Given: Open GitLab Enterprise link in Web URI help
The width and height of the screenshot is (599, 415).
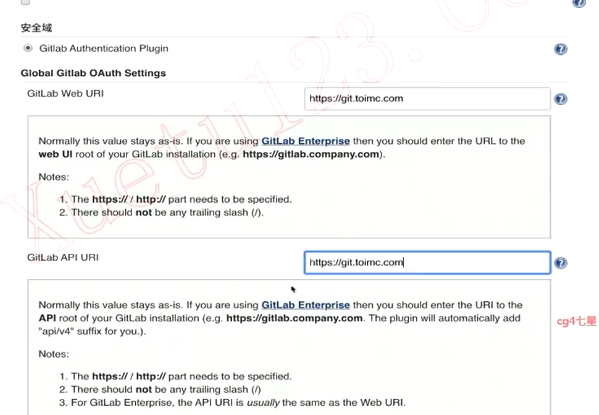Looking at the screenshot, I should pyautogui.click(x=305, y=141).
